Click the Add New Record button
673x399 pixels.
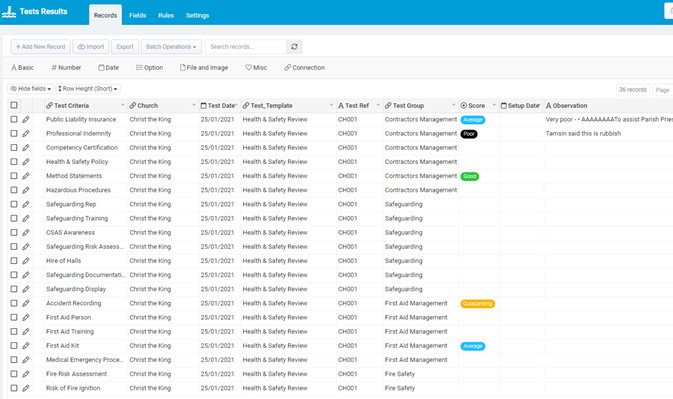tap(40, 47)
